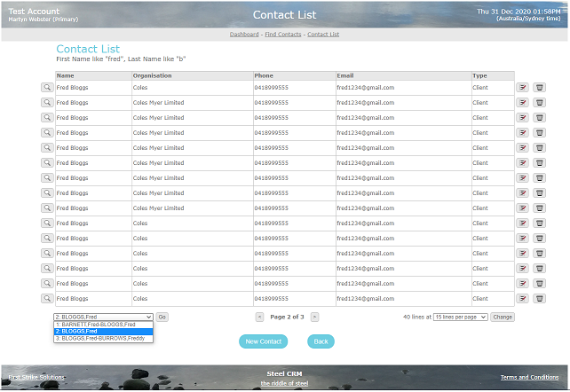The image size is (570, 392).
Task: Click the edit icon on the second contact row
Action: (523, 103)
